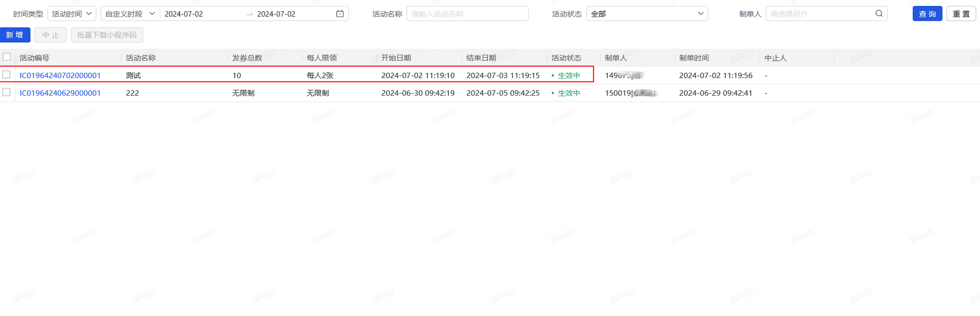This screenshot has height=316, width=980.
Task: Select all rows with header checkbox
Action: click(x=7, y=57)
